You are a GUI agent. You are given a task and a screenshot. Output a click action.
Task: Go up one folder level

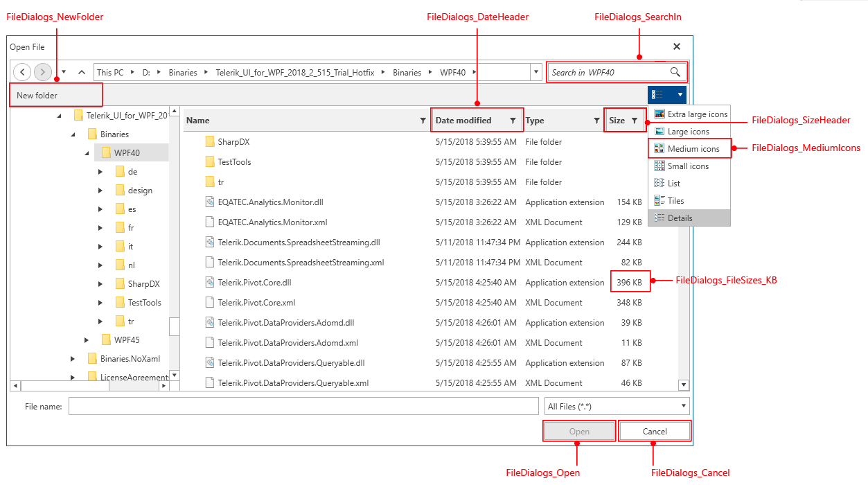pos(81,71)
